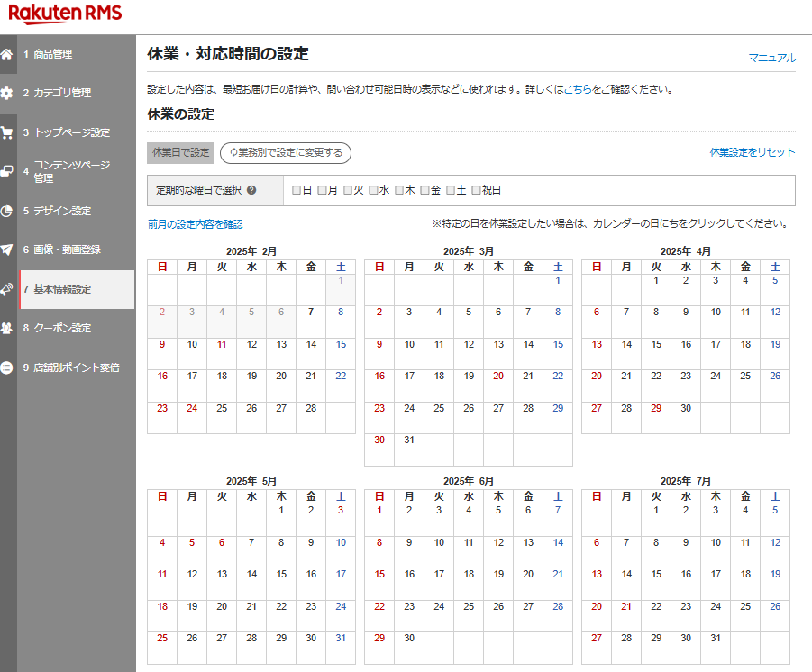Click the shopping cart icon for トップページ設定
This screenshot has width=812, height=672.
7,132
